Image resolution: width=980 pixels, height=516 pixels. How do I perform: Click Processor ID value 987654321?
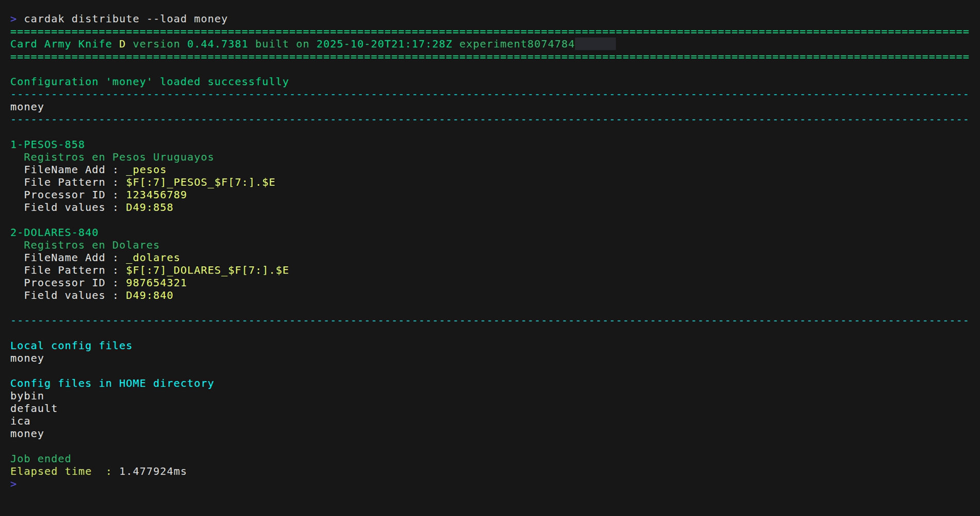pyautogui.click(x=156, y=283)
